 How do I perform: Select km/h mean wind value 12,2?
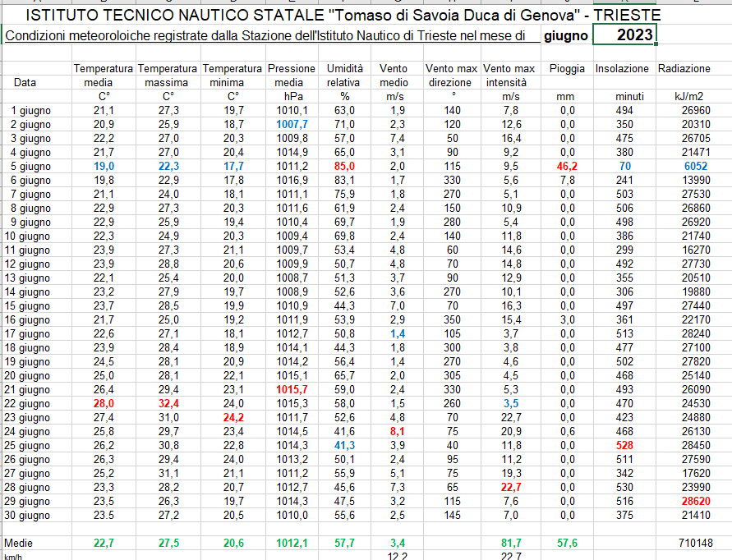point(398,556)
